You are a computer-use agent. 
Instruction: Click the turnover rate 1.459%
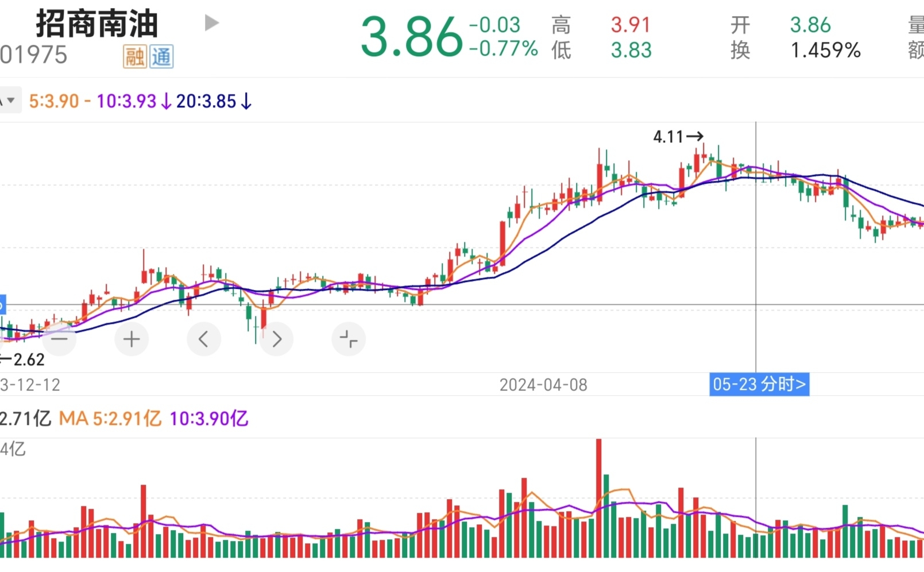(x=825, y=51)
